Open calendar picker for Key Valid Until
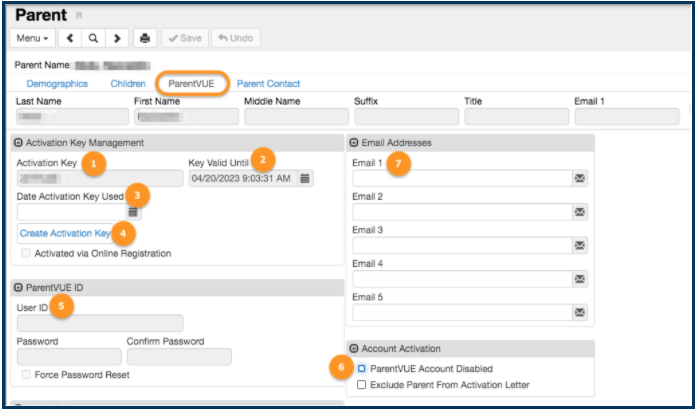 [x=306, y=178]
